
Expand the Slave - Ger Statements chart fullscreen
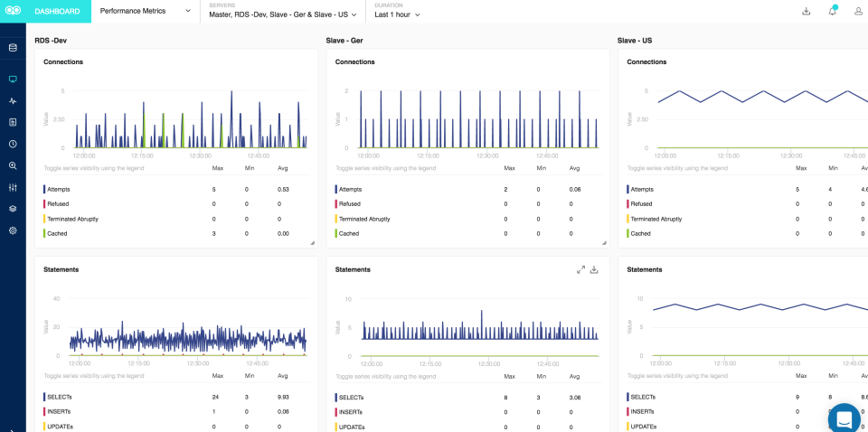580,269
